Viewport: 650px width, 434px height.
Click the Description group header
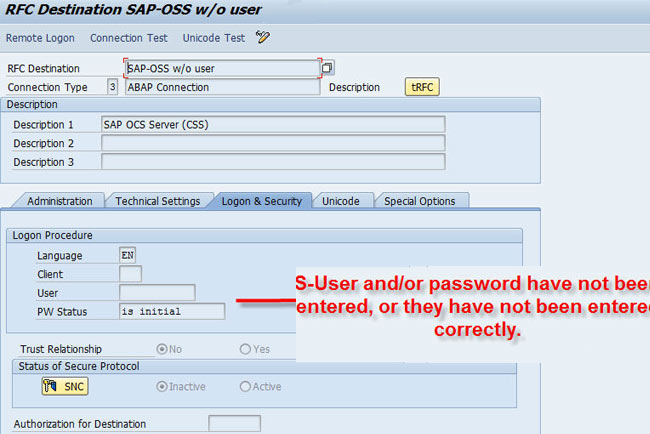coord(270,104)
